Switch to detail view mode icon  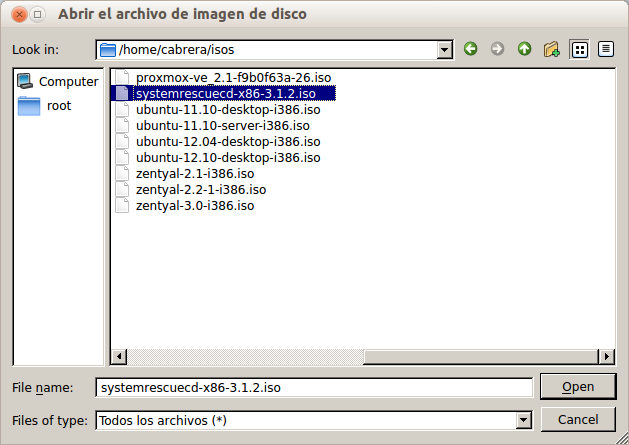point(606,49)
